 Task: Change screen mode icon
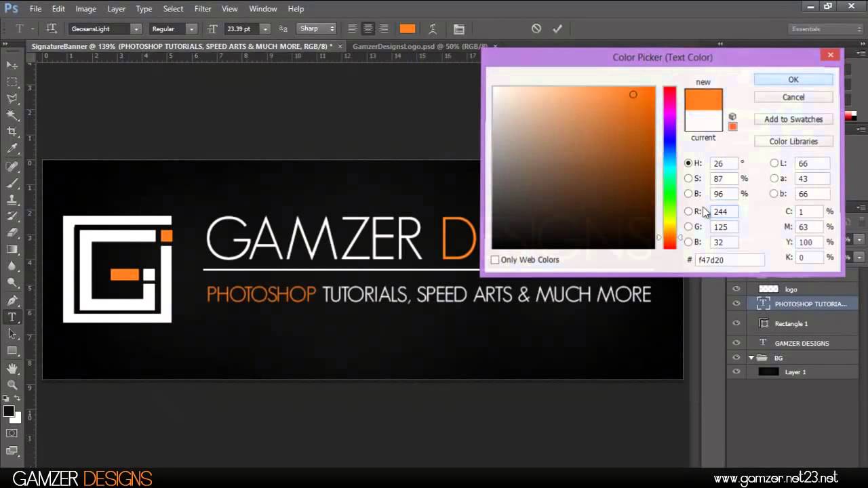[12, 450]
